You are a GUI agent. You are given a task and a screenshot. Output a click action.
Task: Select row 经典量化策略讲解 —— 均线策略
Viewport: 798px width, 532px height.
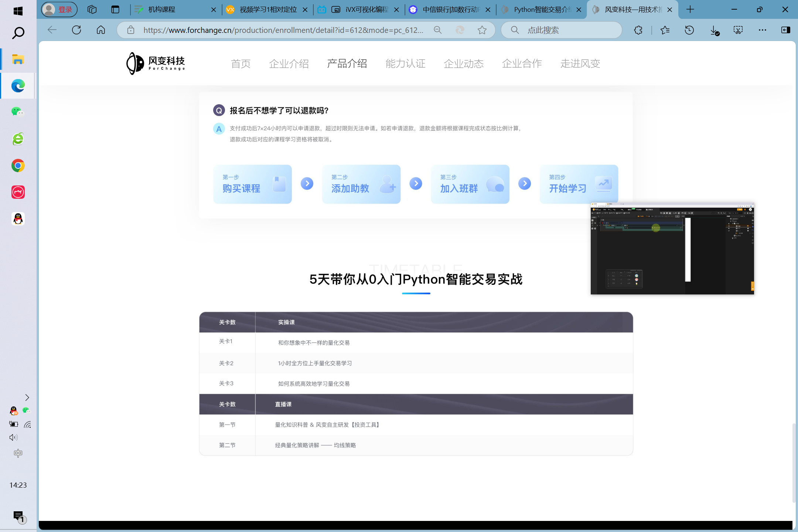416,445
